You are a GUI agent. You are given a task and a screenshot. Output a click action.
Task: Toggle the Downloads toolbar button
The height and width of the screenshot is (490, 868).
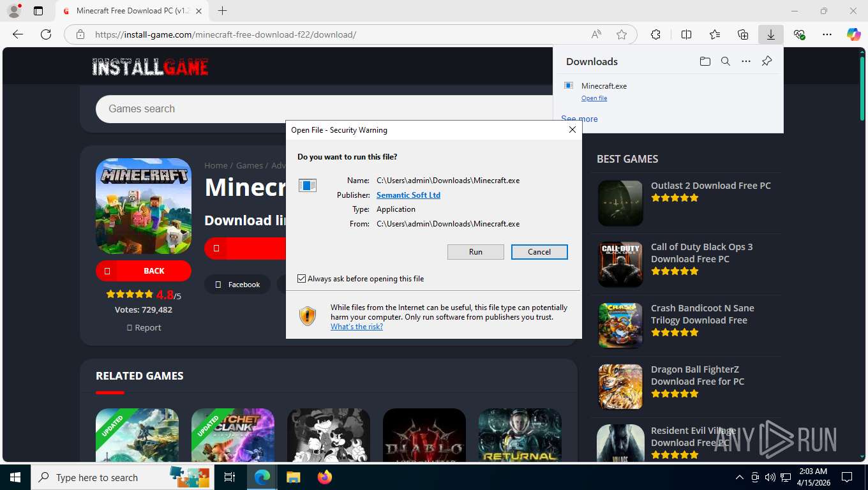point(771,34)
